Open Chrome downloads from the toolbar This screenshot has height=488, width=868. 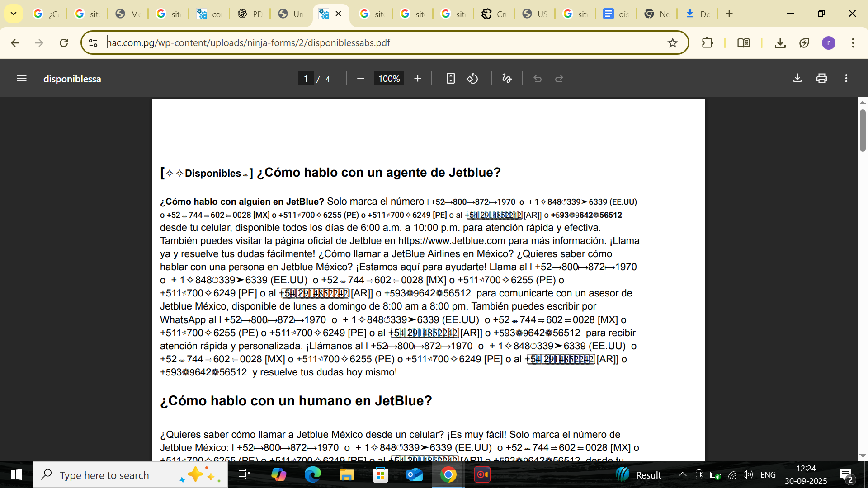pos(779,43)
